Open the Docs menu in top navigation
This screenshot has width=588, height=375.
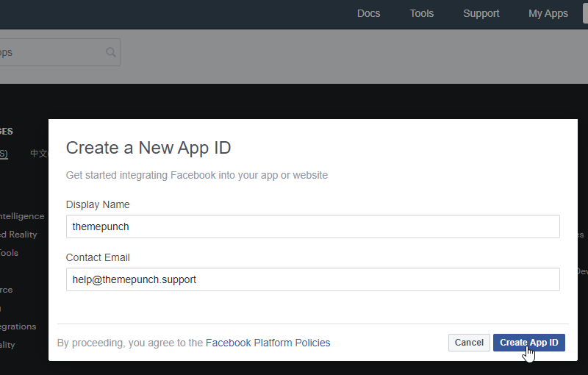click(x=368, y=13)
